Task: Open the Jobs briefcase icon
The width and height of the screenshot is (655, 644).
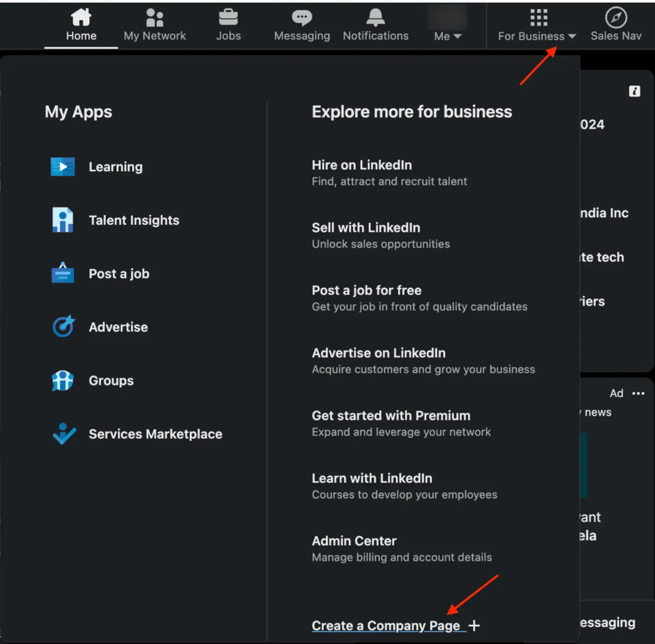Action: pos(229,18)
